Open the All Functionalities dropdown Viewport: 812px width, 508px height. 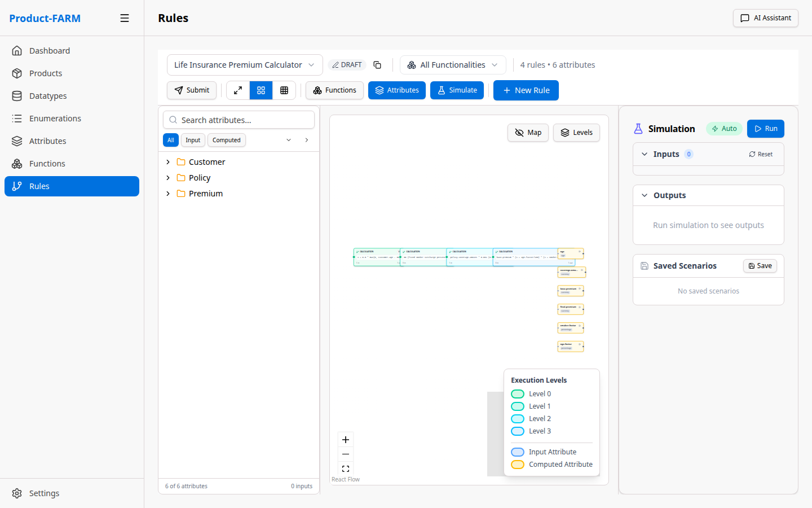(453, 65)
